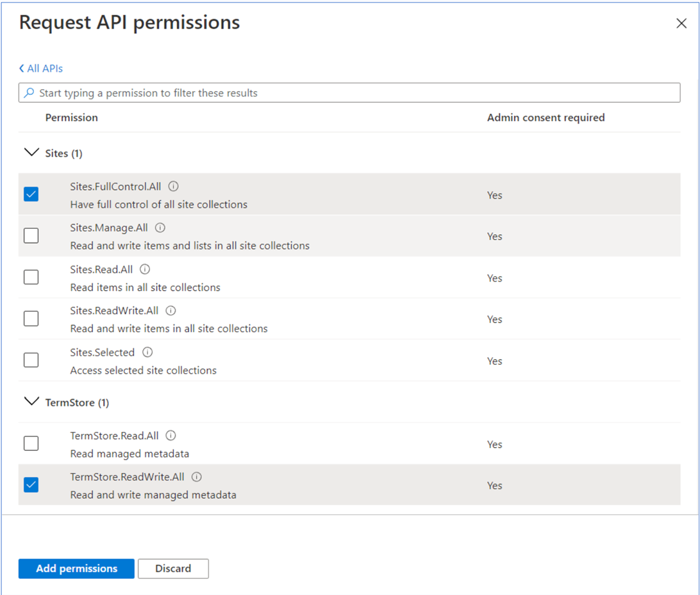Select the Sites.Selected checkbox
Screen dimensions: 700x595
click(31, 360)
